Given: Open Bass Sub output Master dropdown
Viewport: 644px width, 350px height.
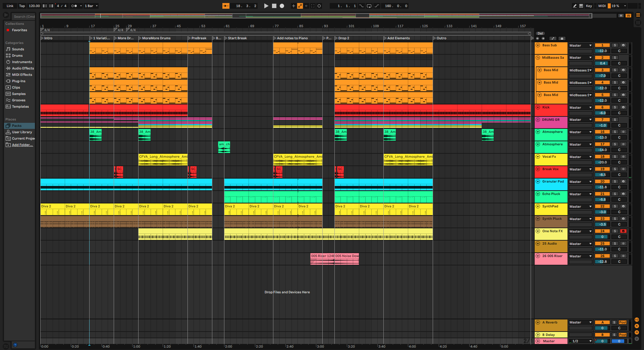Looking at the screenshot, I should [x=581, y=45].
